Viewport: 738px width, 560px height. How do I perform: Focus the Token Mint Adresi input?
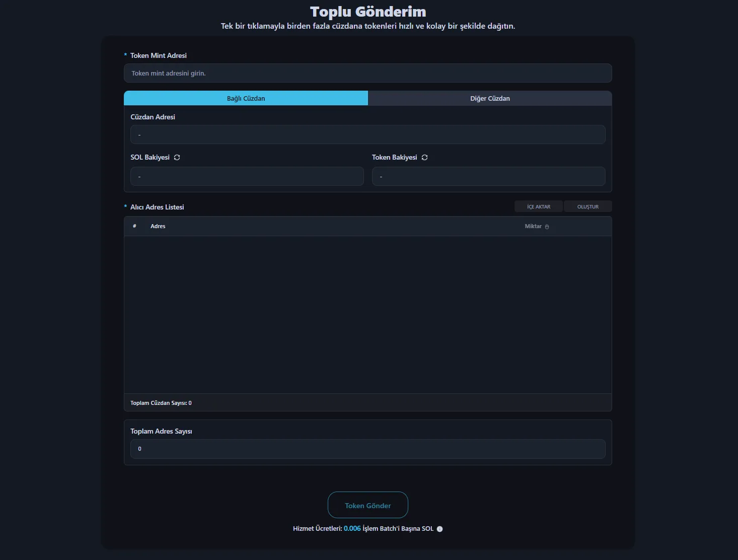[367, 73]
